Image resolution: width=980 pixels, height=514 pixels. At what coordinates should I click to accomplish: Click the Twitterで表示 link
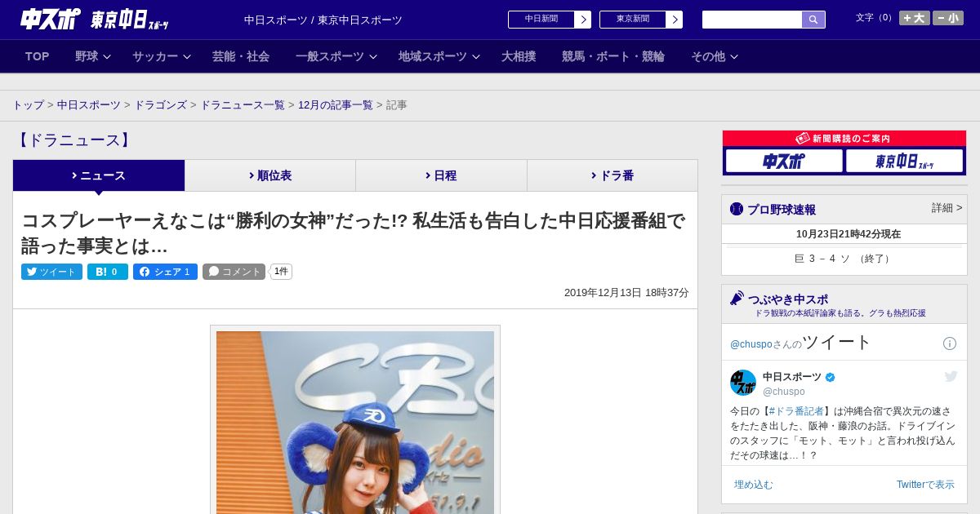pos(925,485)
